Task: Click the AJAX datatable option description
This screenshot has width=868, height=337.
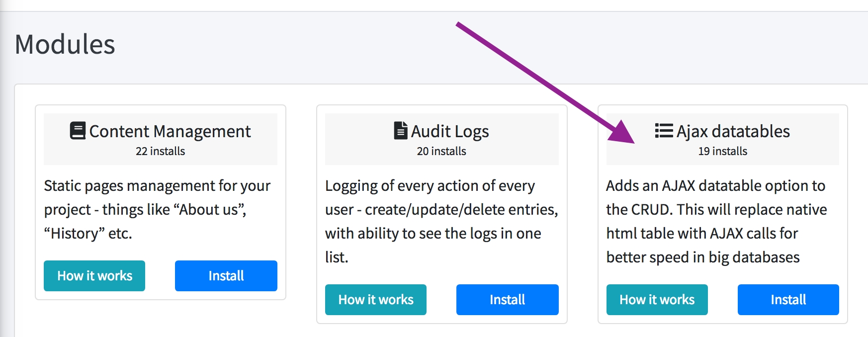Action: 716,221
